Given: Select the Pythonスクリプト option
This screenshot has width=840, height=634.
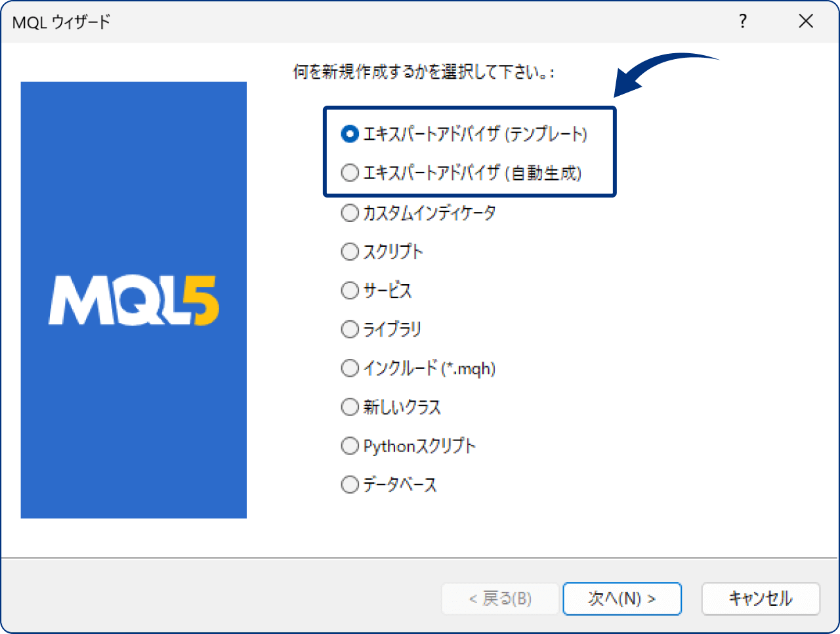Looking at the screenshot, I should (350, 446).
